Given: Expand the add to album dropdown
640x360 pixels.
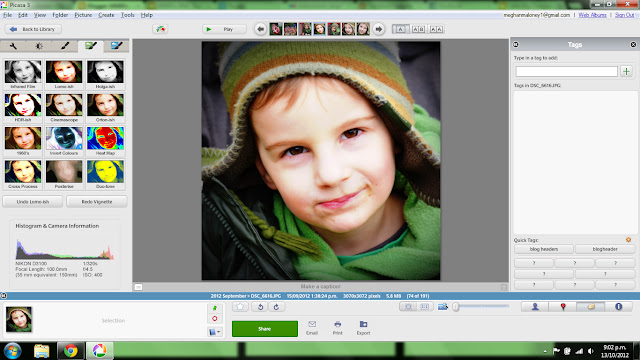Looking at the screenshot, I should point(215,332).
